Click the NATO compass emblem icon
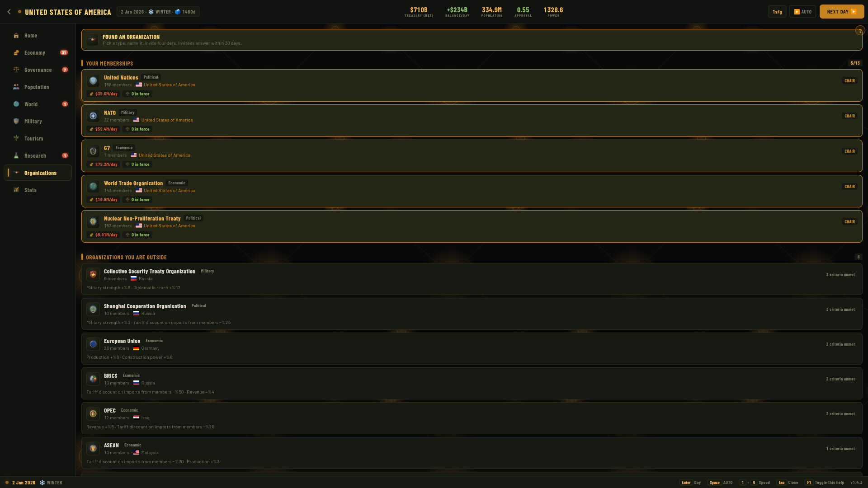This screenshot has width=868, height=488. tap(93, 116)
